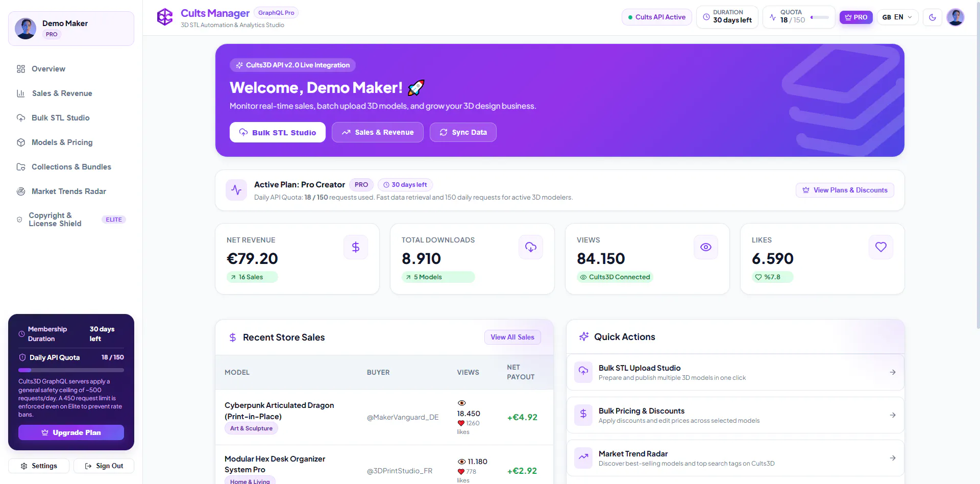
Task: Open the user avatar in the top bar
Action: click(x=955, y=17)
